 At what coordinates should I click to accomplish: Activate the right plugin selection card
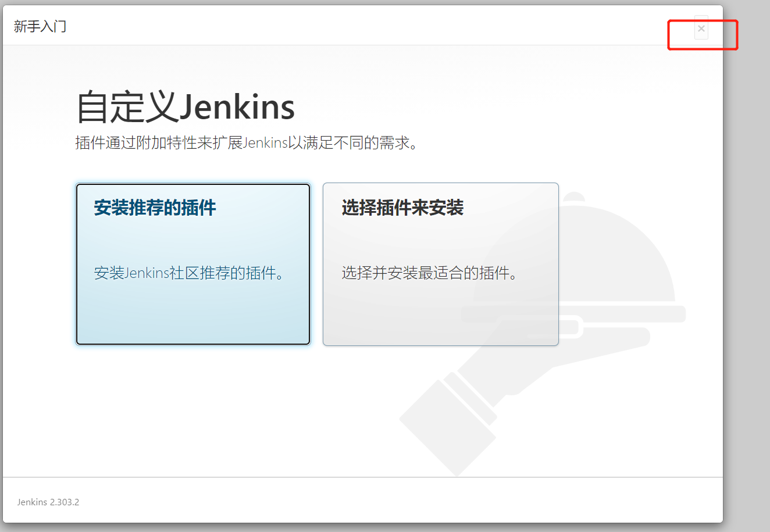[440, 265]
